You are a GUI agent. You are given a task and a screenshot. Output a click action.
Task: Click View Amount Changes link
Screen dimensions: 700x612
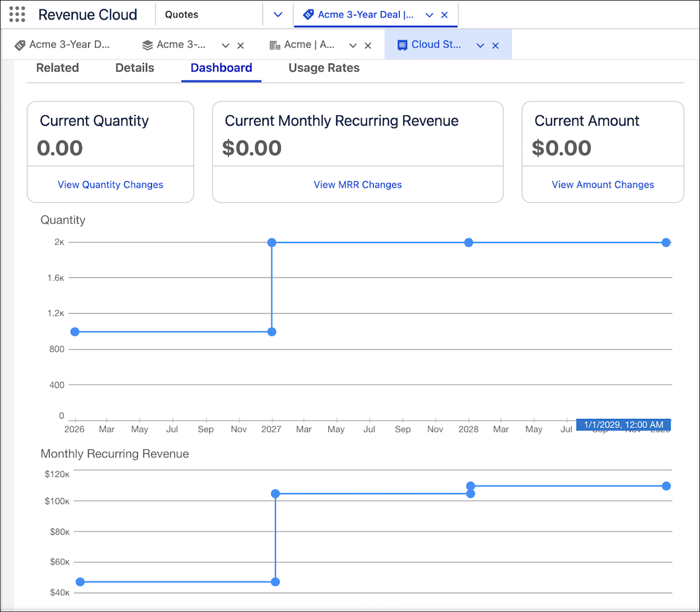[x=603, y=185]
